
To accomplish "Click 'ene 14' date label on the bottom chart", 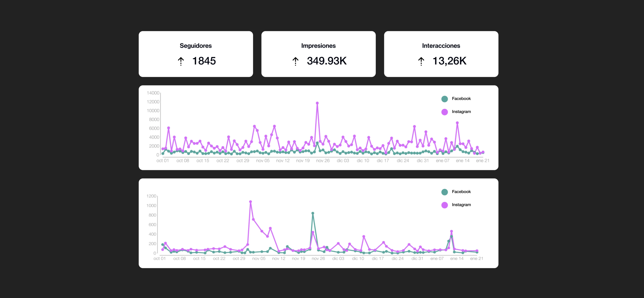I will coord(457,259).
